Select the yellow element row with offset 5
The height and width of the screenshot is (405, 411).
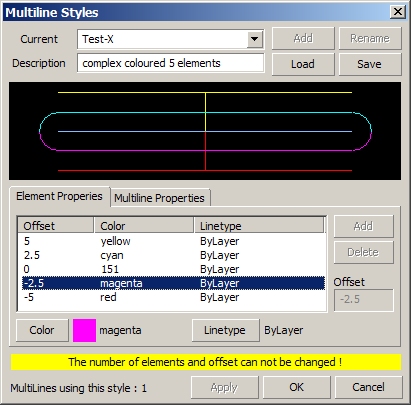click(173, 241)
